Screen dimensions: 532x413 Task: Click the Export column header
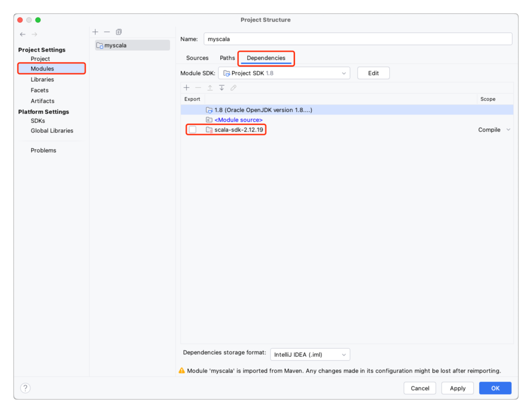[192, 99]
